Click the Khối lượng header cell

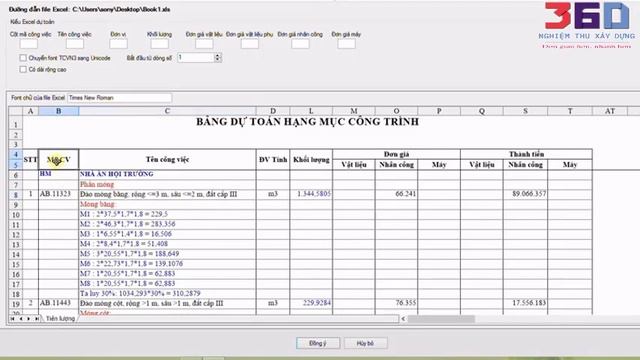click(x=311, y=159)
